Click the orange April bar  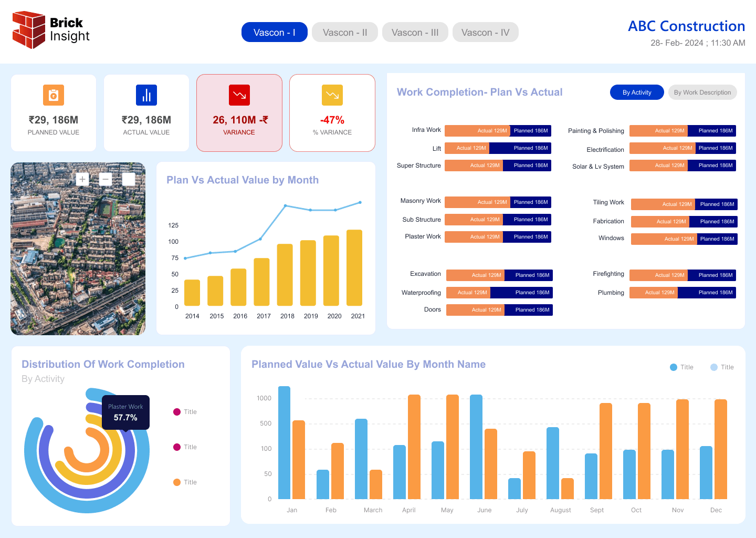414,447
